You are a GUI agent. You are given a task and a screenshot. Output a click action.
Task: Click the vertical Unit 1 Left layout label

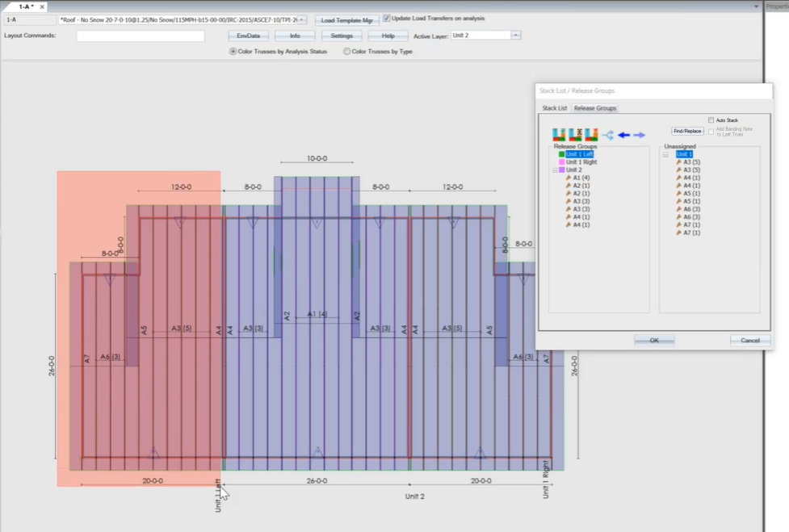pos(218,496)
